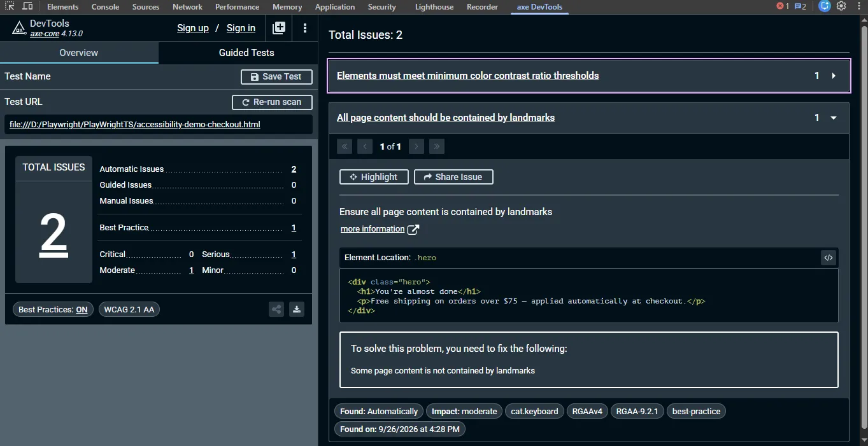Click the RGAAv4 tag
The width and height of the screenshot is (868, 446).
587,412
